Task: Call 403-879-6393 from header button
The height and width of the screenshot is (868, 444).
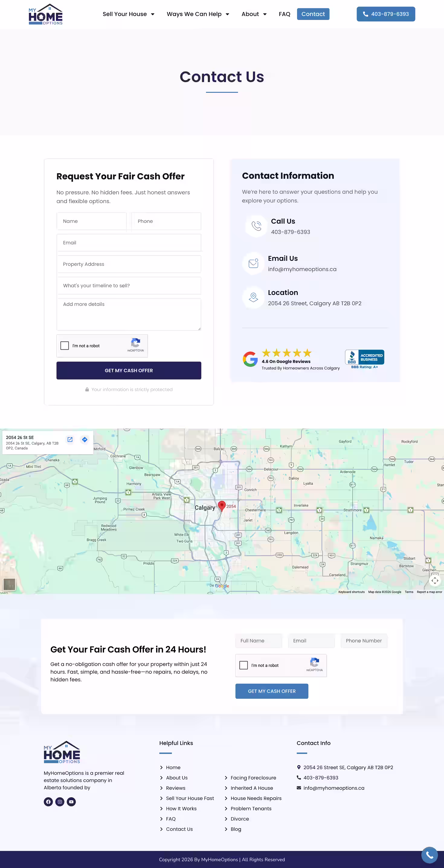Action: tap(386, 14)
